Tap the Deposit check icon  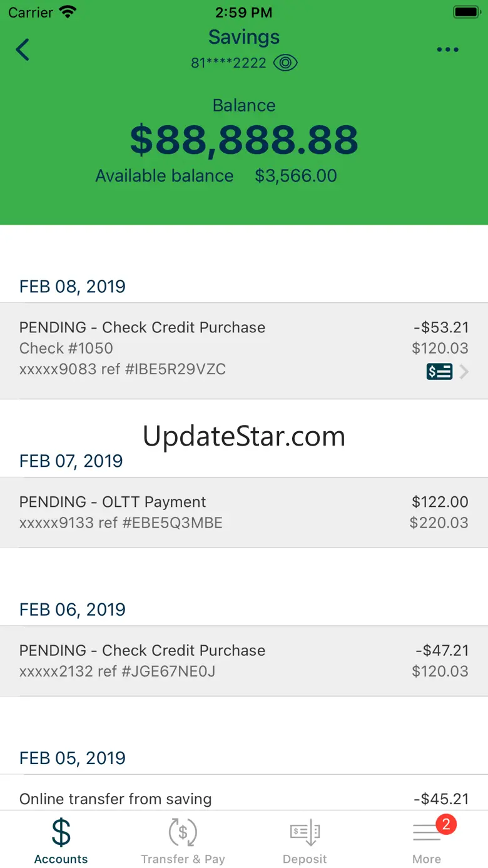tap(305, 832)
